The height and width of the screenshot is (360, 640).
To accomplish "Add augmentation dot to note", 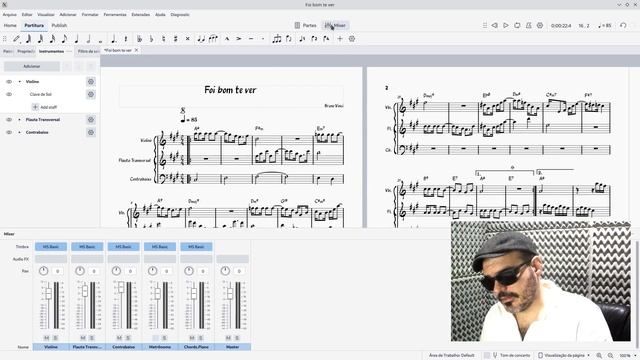I will (x=113, y=39).
